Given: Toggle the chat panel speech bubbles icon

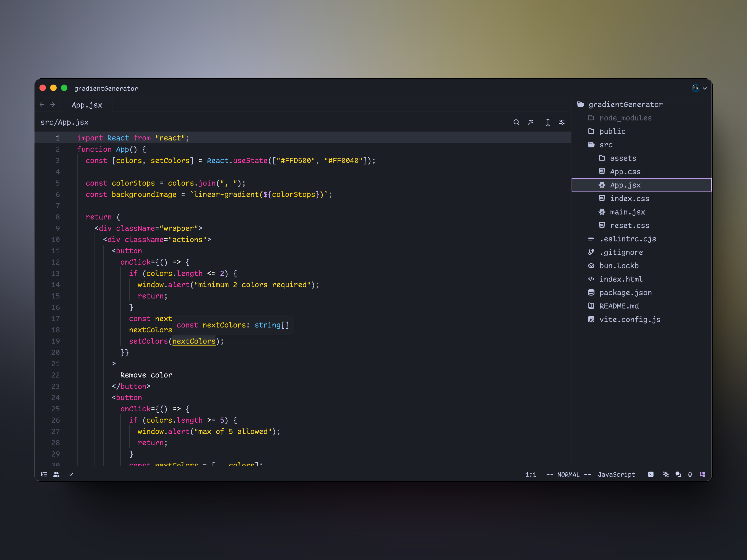Looking at the screenshot, I should click(678, 474).
